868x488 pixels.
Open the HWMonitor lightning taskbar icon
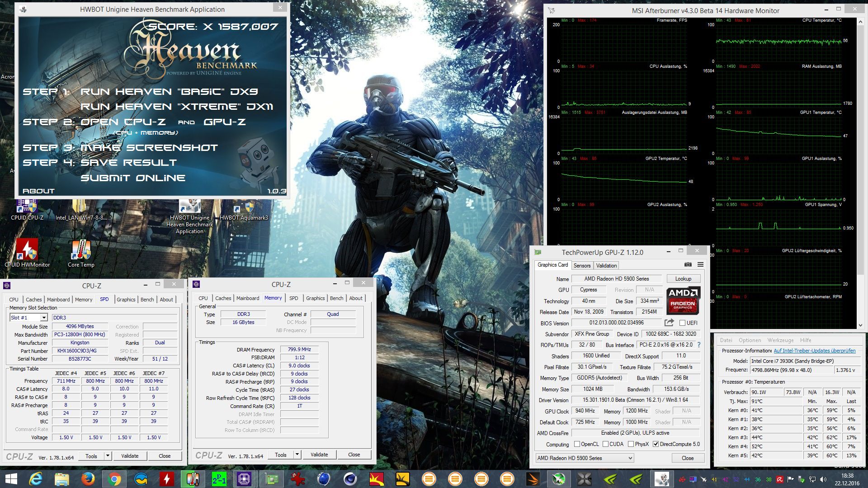tap(167, 479)
